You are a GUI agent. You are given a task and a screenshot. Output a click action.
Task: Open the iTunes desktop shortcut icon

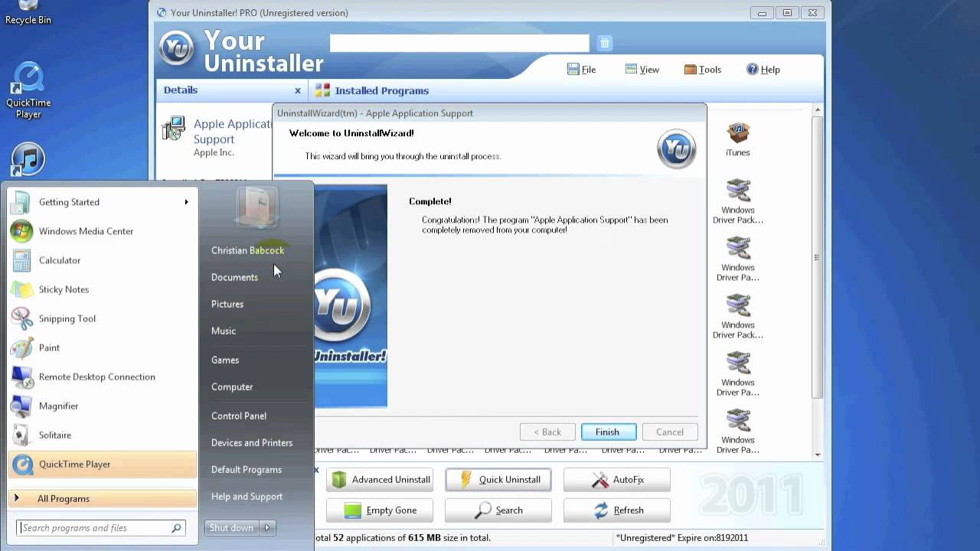pos(28,159)
